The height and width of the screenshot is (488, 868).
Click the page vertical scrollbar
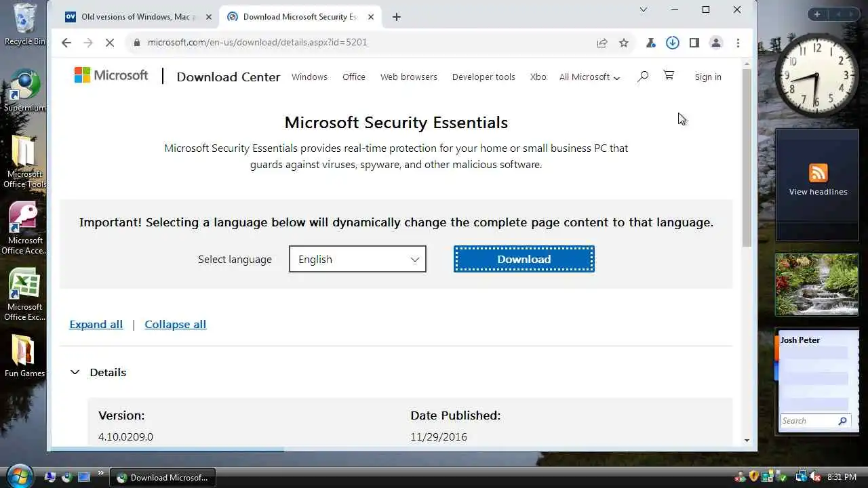pos(747,157)
